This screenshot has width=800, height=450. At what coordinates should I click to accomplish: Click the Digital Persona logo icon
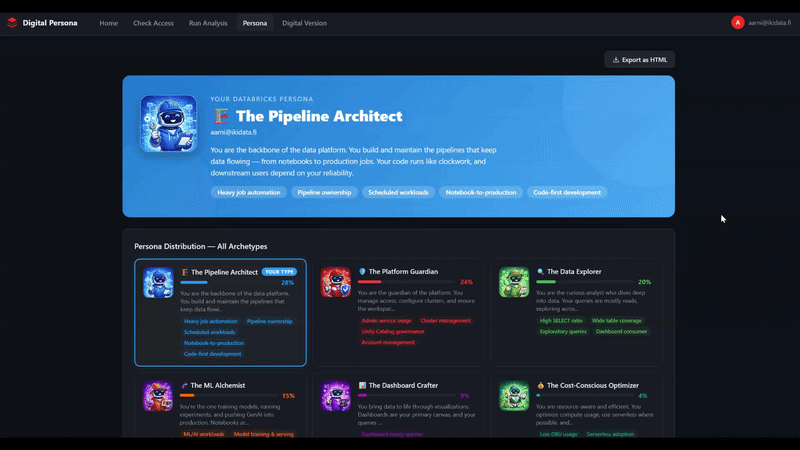point(12,22)
